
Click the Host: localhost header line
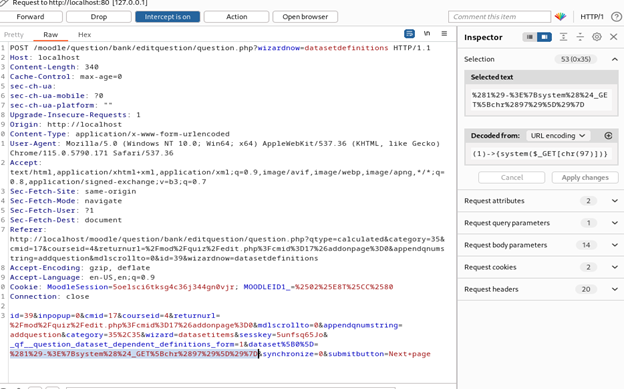tap(45, 57)
